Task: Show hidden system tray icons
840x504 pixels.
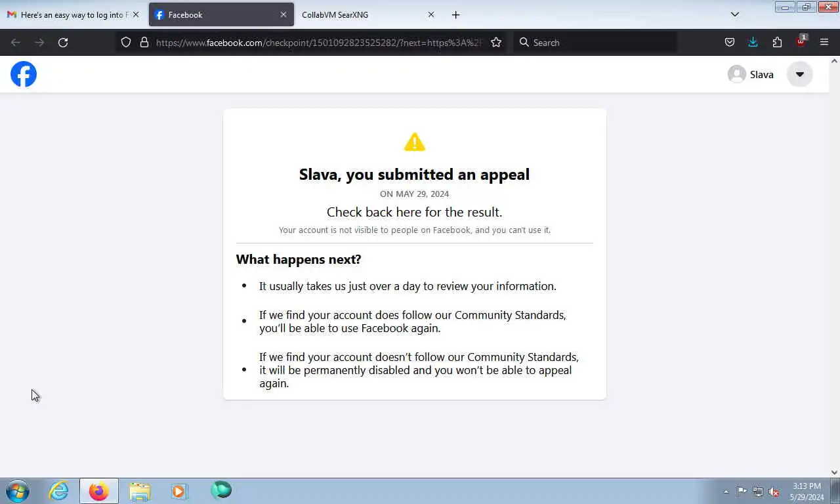Action: 726,492
